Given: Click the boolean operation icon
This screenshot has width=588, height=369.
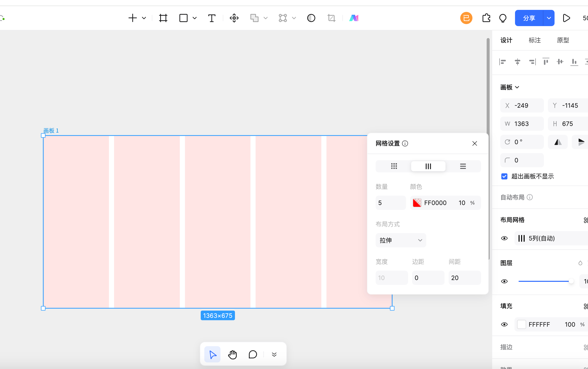Looking at the screenshot, I should [254, 18].
